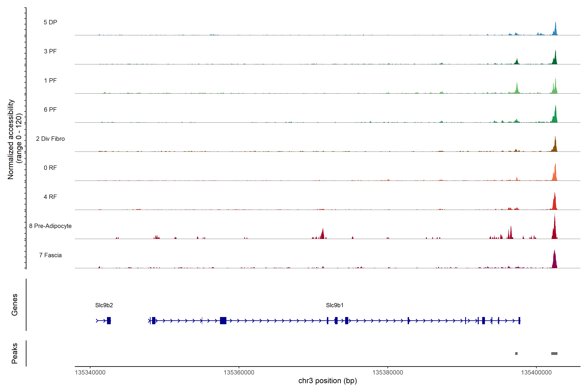Viewport: 588px width, 392px height.
Task: Click the large Slc9b1 exon block
Action: 223,320
